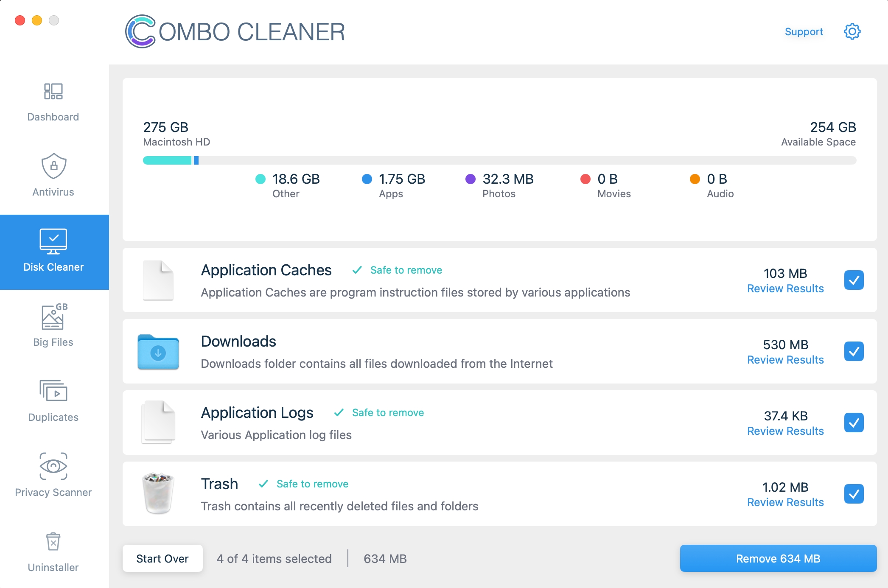888x588 pixels.
Task: Click the 530 MB Downloads size
Action: click(785, 344)
